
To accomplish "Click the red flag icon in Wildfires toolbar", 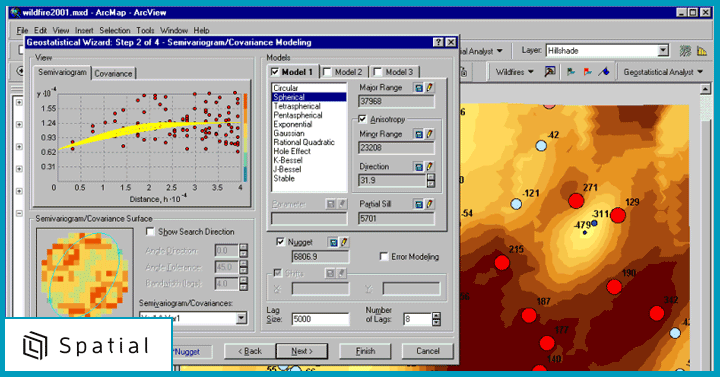I will pos(587,72).
